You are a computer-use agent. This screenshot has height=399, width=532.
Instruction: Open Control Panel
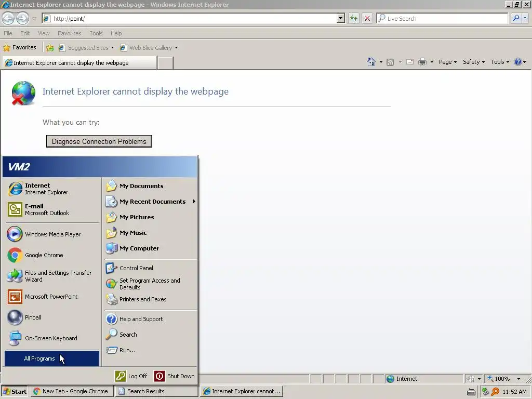(150, 268)
